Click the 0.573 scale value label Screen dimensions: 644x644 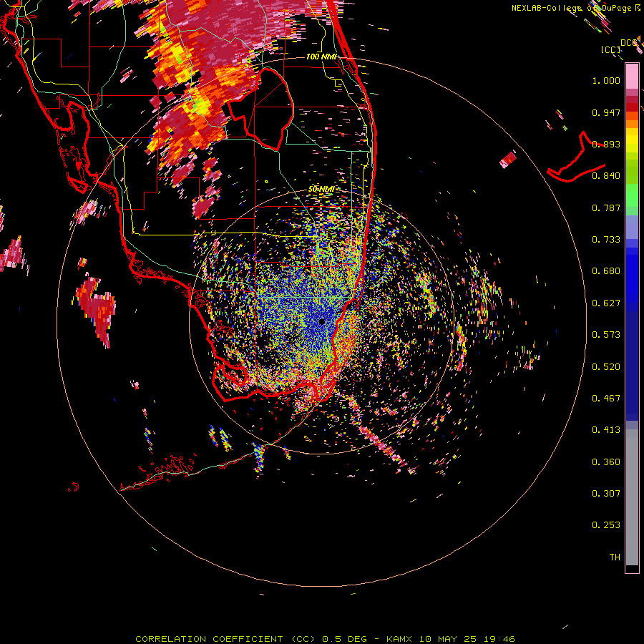(x=606, y=335)
